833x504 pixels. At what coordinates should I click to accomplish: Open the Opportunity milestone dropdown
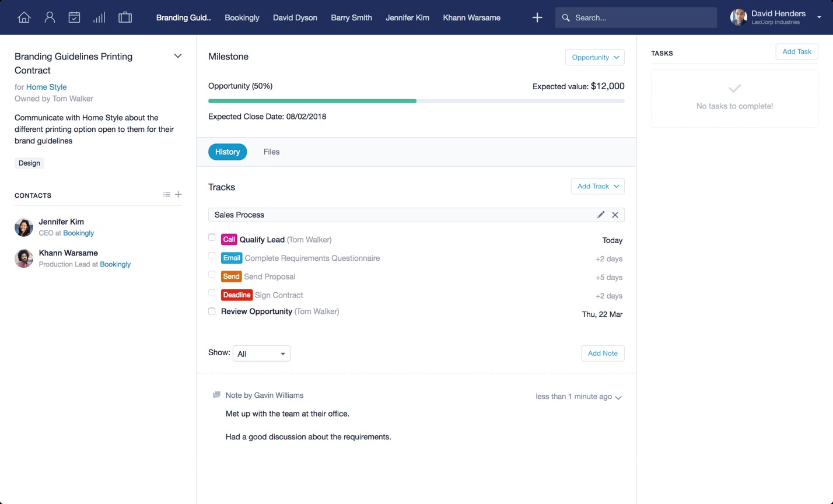(x=594, y=57)
